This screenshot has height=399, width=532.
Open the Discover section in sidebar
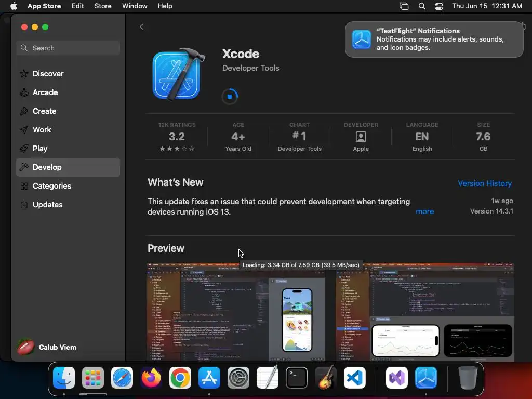tap(68, 74)
